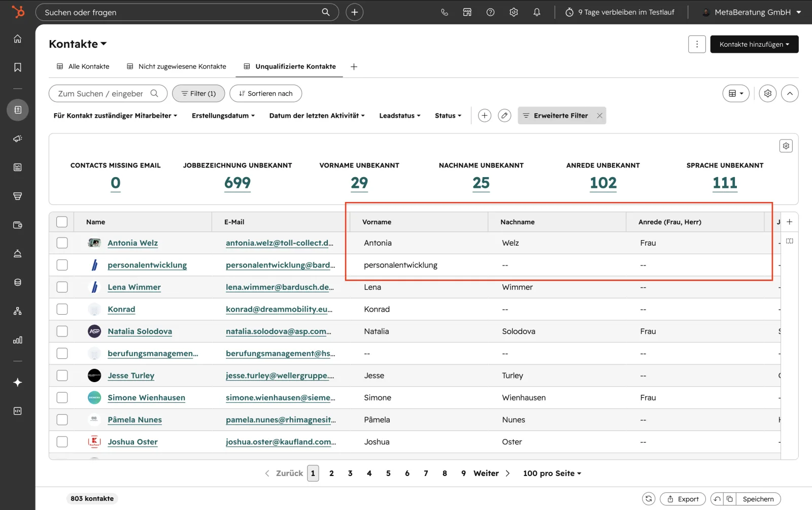The height and width of the screenshot is (510, 812).
Task: Open the Jesse Turley contact link
Action: [x=131, y=376]
